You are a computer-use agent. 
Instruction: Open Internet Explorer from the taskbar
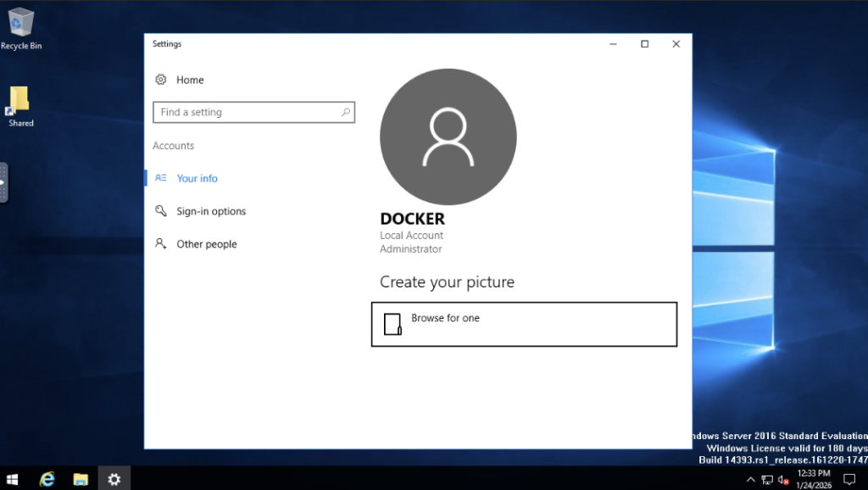[x=47, y=479]
